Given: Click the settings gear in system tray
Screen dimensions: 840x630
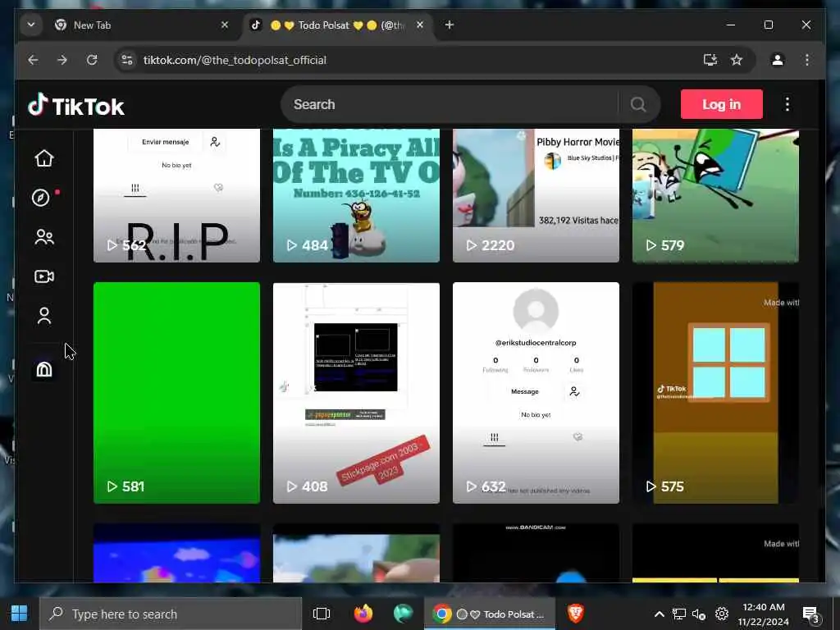Looking at the screenshot, I should pos(722,614).
